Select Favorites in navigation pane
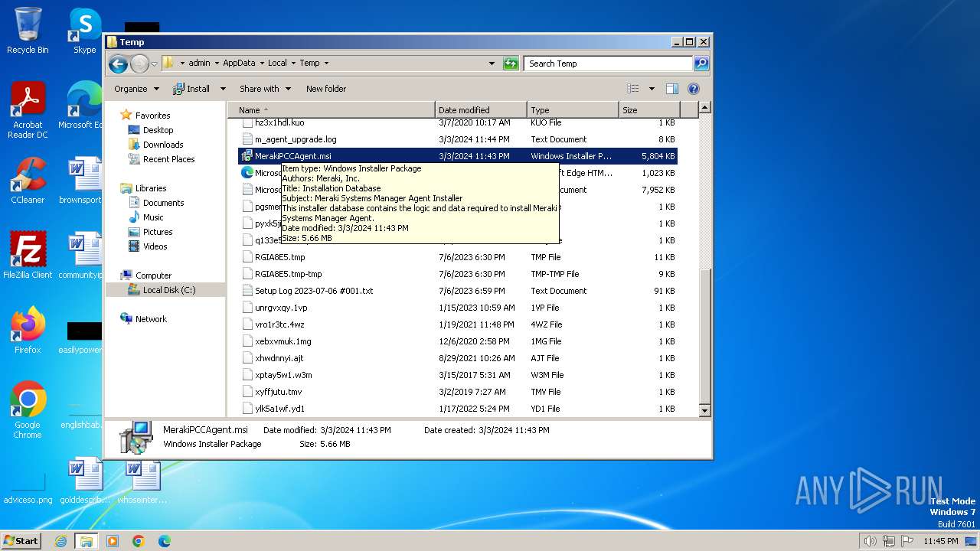This screenshot has width=980, height=551. (x=152, y=116)
